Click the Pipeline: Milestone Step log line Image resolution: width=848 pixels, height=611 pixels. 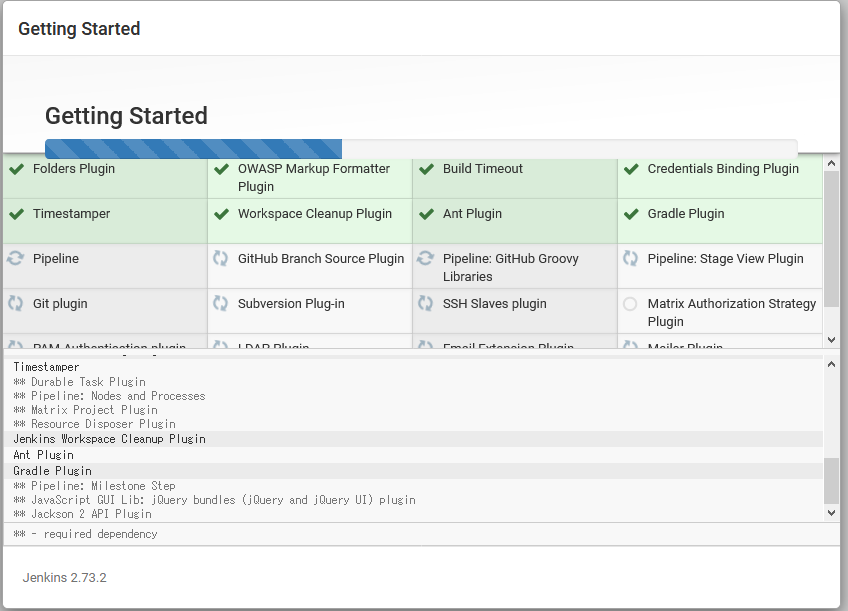[x=94, y=486]
